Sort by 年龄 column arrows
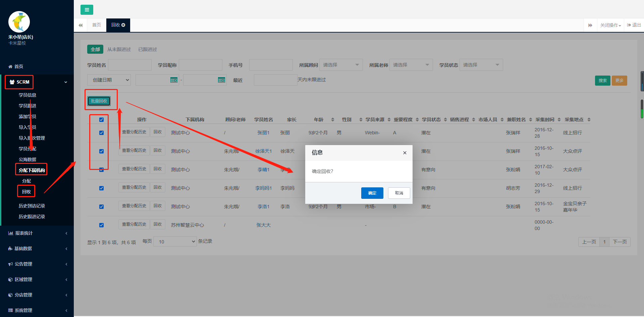Image resolution: width=644 pixels, height=317 pixels. point(333,120)
